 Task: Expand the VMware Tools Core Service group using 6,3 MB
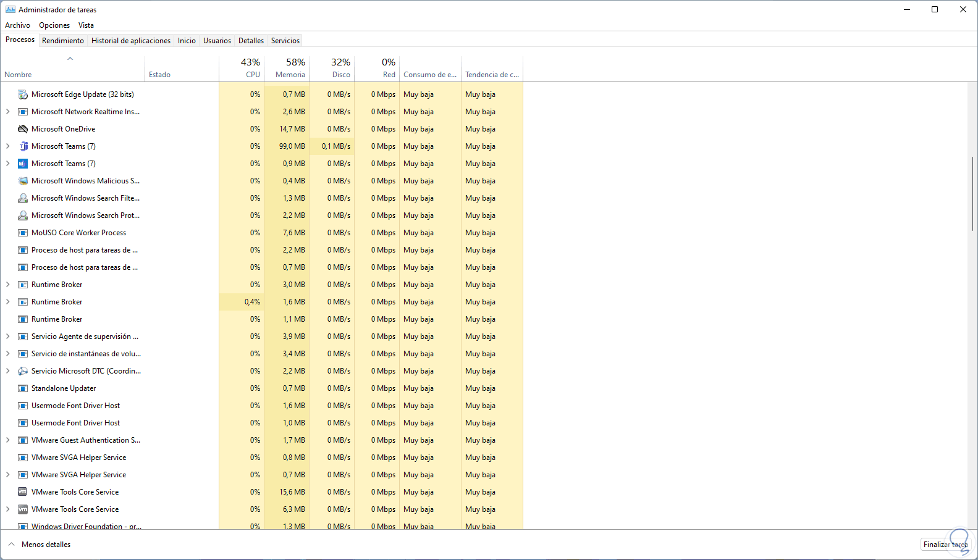tap(7, 509)
